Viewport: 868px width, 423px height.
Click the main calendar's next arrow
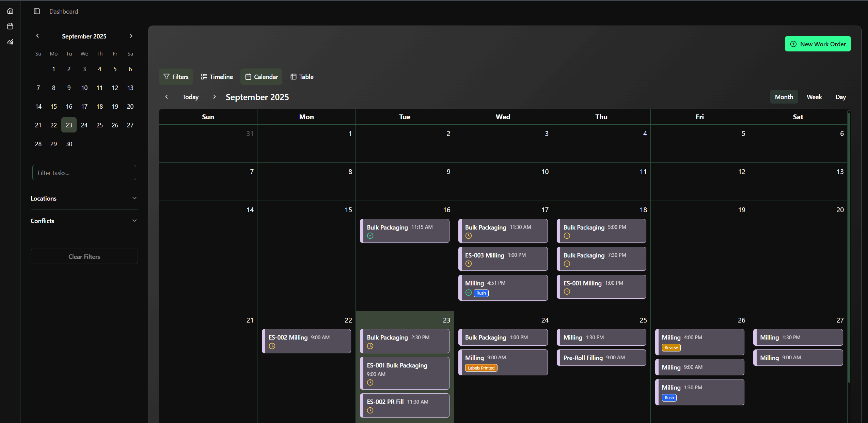(x=214, y=97)
